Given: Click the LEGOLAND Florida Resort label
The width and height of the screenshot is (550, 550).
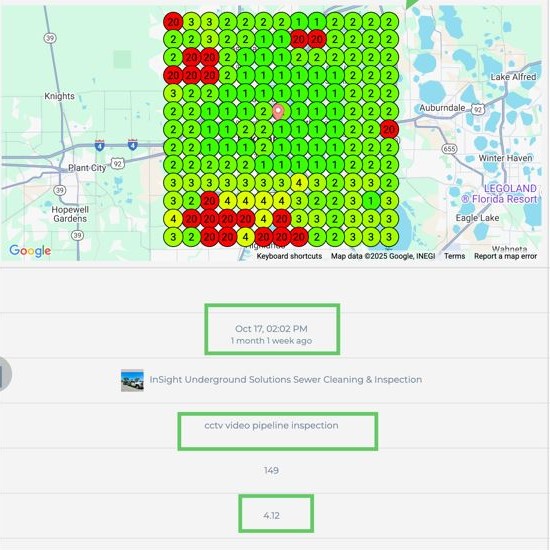Looking at the screenshot, I should (500, 194).
